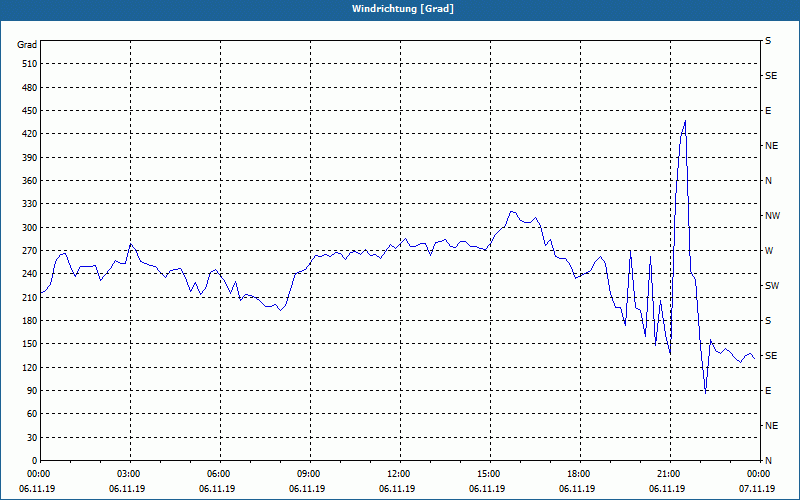This screenshot has height=500, width=800.
Task: Click the 210 y-axis tick label
Action: [30, 297]
